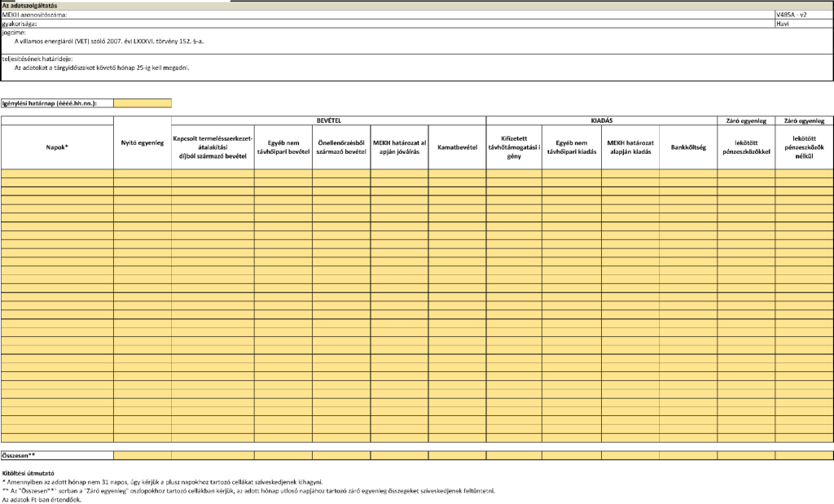
Task: Click the 'V485A - v2' identifier cell
Action: pyautogui.click(x=804, y=15)
